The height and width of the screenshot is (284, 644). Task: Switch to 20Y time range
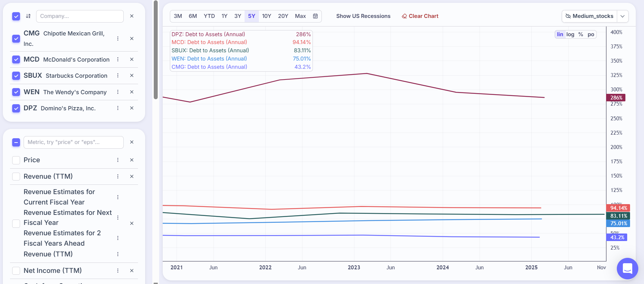tap(283, 16)
